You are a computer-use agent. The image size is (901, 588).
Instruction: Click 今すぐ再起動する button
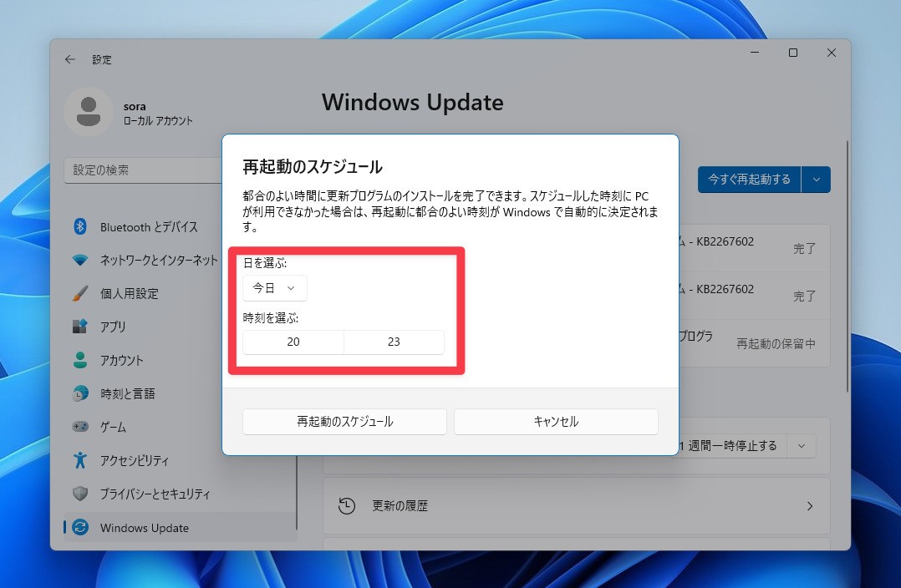[749, 180]
